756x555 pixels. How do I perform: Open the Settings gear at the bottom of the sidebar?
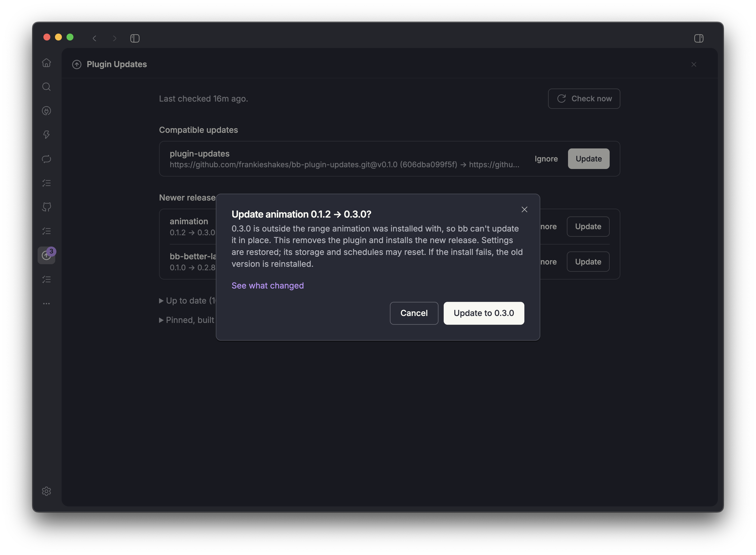pyautogui.click(x=46, y=491)
